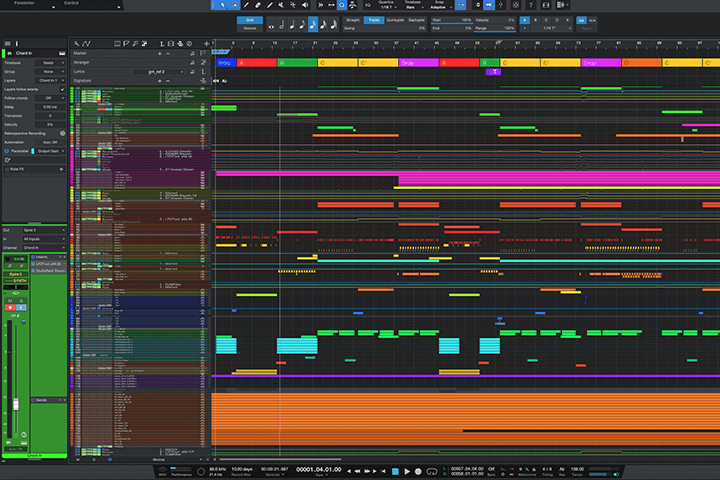Enable quantize slot A
Viewport: 720px width, 480px height.
click(524, 20)
